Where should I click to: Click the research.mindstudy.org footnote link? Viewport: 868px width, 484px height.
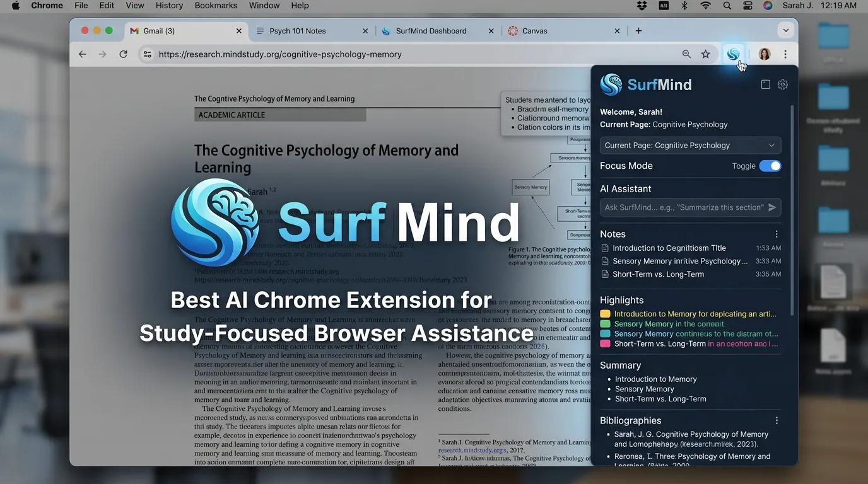(x=472, y=451)
